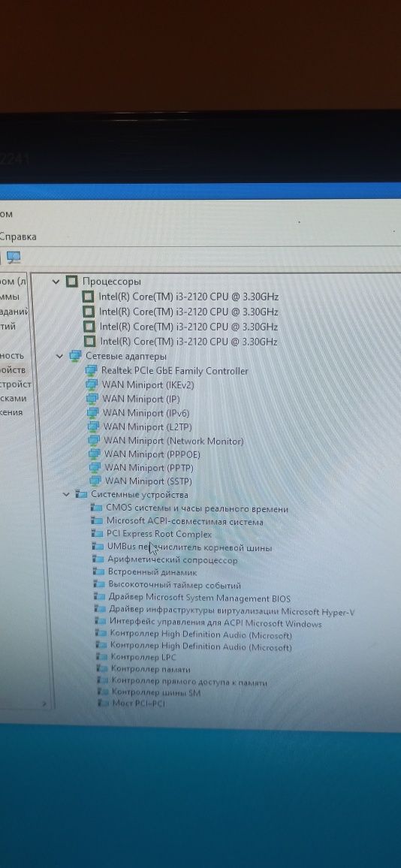
Task: Select the Realtek PCIe GbE Family Controller icon
Action: 92,370
